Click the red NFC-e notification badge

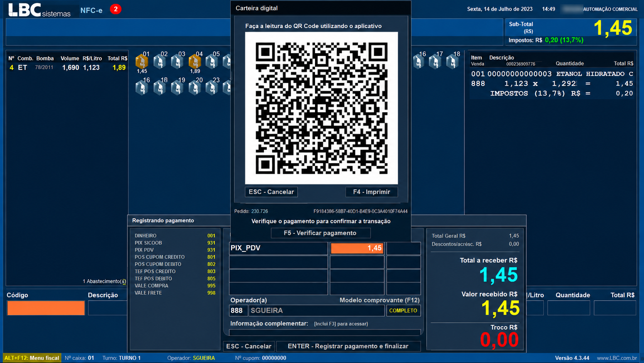pyautogui.click(x=116, y=9)
